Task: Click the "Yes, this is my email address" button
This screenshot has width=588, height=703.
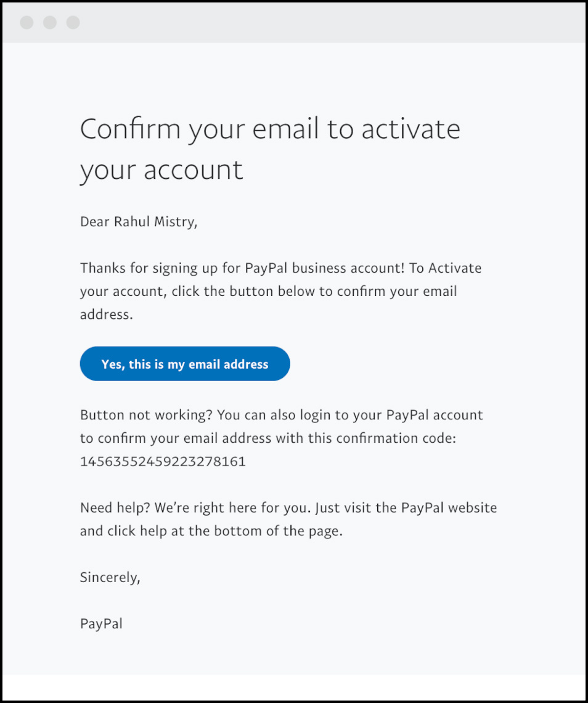Action: [x=185, y=364]
